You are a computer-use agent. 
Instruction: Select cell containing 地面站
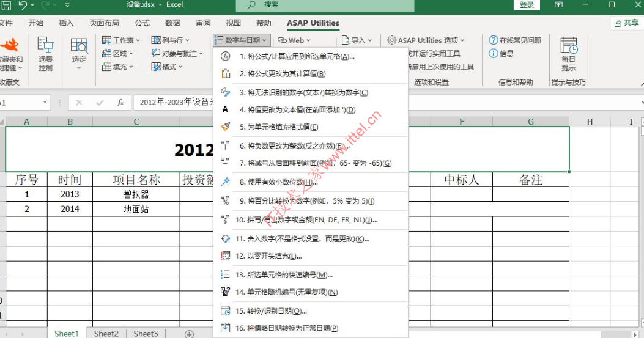click(x=136, y=209)
